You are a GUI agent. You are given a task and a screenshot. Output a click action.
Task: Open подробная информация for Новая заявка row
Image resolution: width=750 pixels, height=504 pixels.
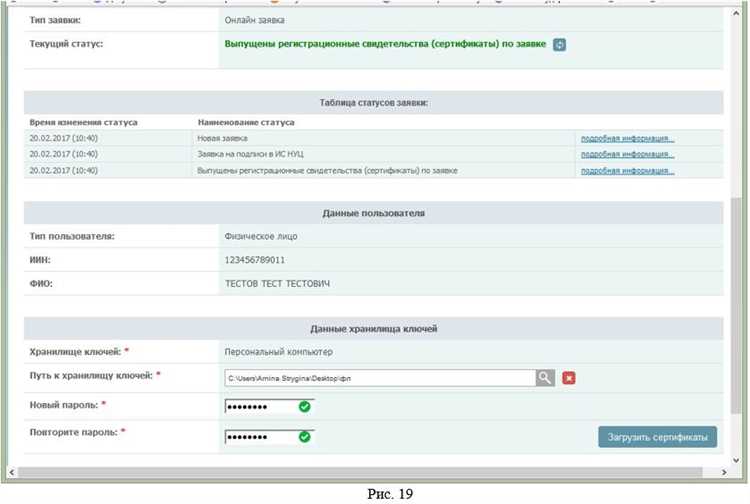(627, 139)
